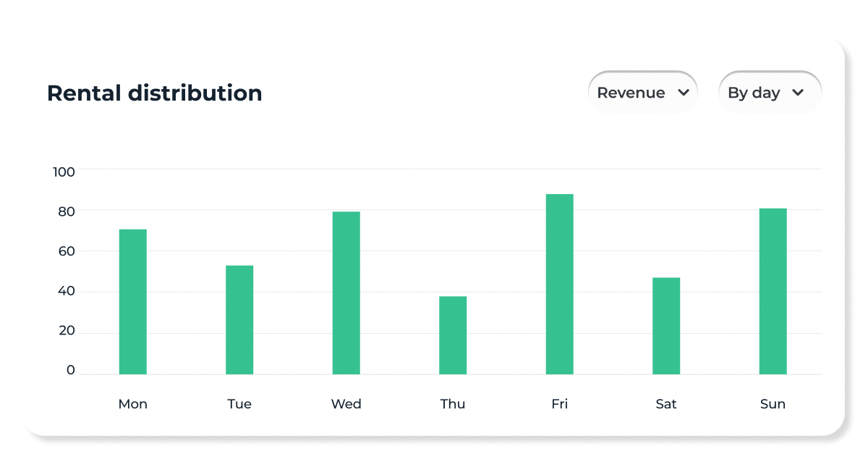Select the Saturday revenue bar

coord(666,324)
